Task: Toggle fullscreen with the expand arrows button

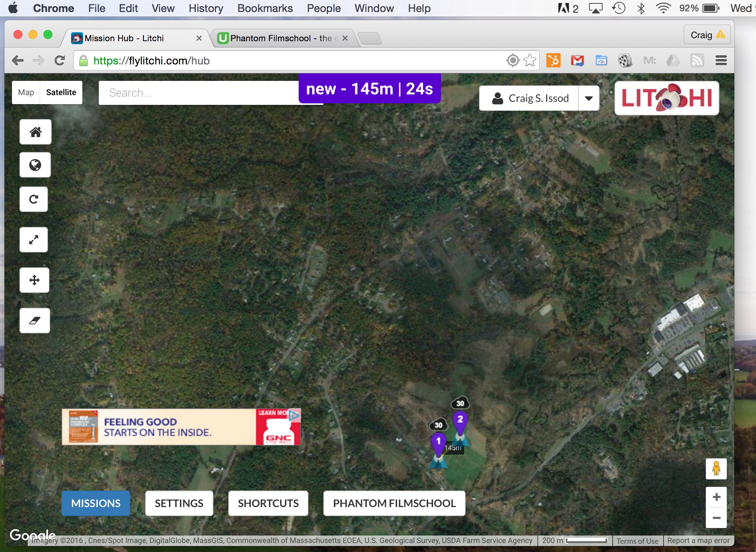Action: pos(34,240)
